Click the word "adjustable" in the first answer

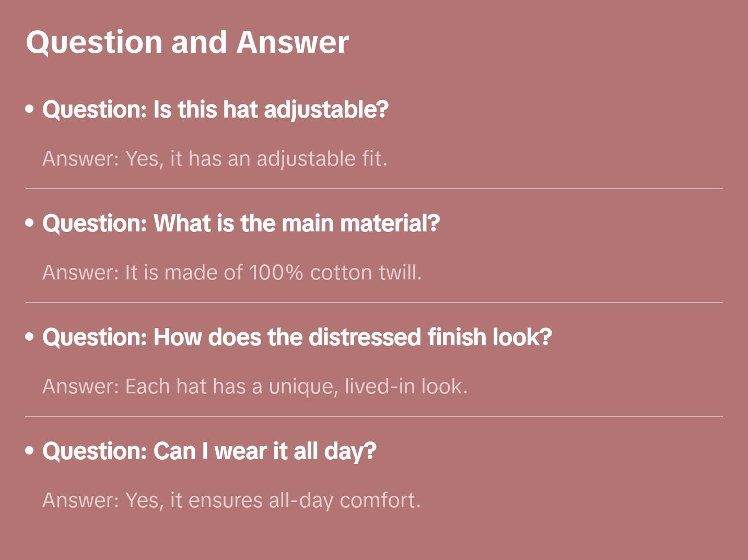306,159
